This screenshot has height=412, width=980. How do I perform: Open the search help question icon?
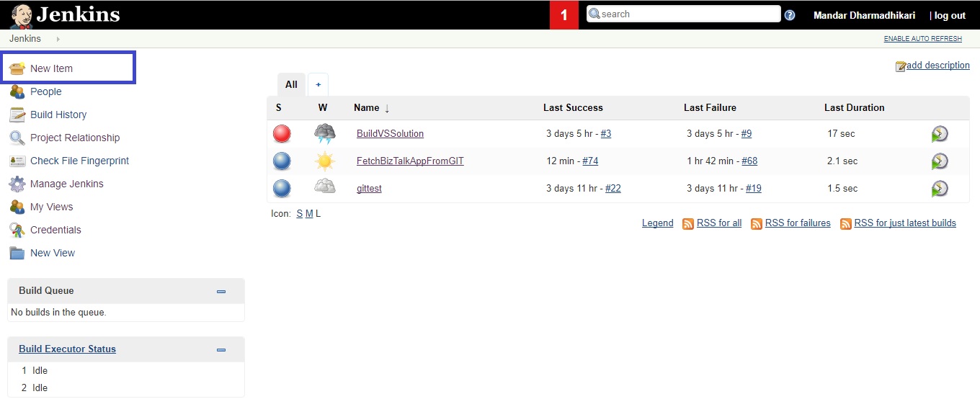tap(790, 15)
